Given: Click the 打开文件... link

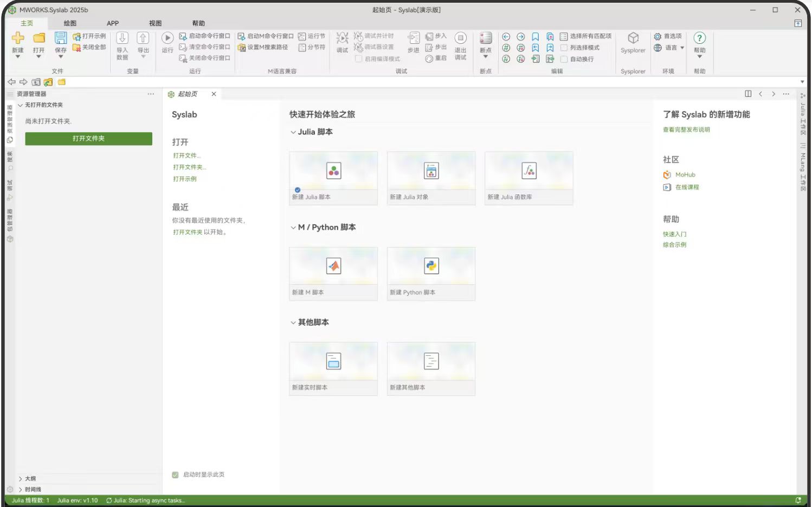Looking at the screenshot, I should click(187, 156).
